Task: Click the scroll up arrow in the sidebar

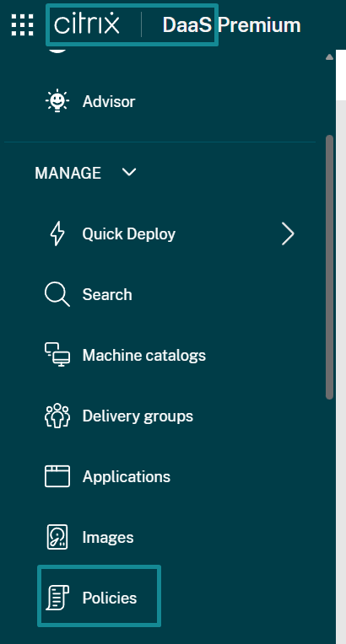Action: [x=329, y=57]
